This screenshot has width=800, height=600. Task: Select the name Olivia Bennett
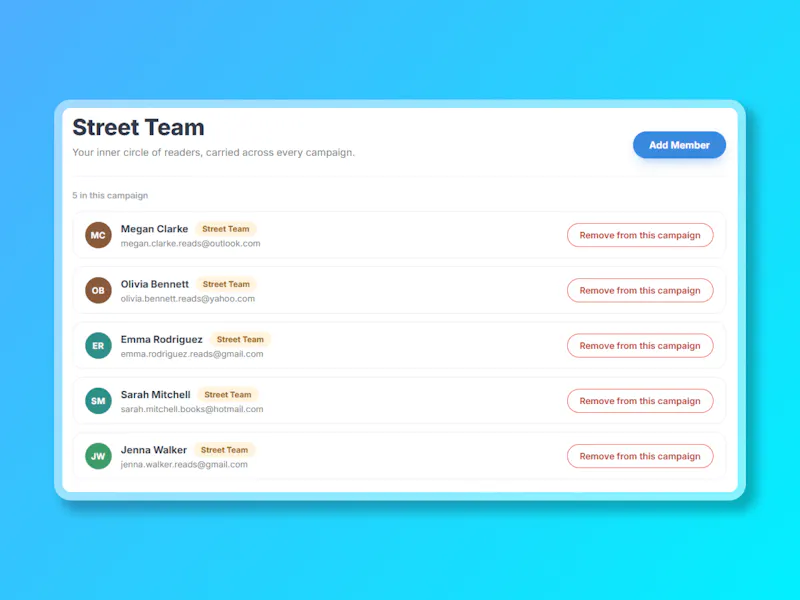coord(155,284)
